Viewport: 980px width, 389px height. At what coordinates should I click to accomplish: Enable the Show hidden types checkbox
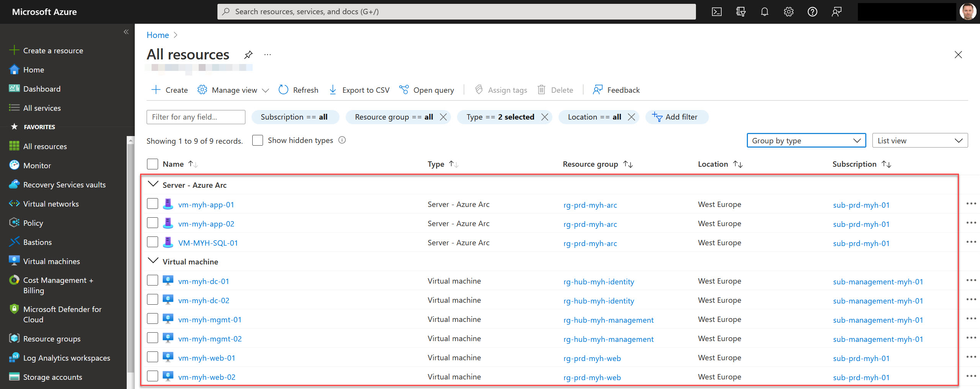(257, 140)
